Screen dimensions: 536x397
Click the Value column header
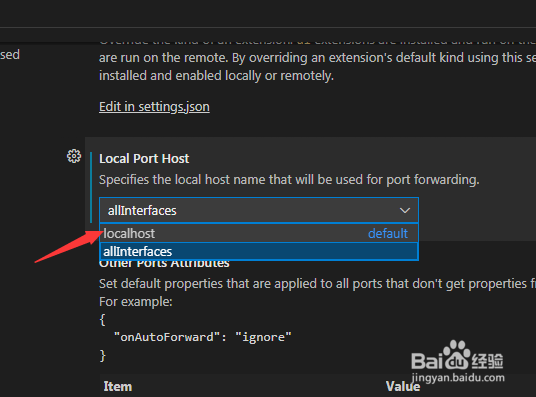pos(403,386)
